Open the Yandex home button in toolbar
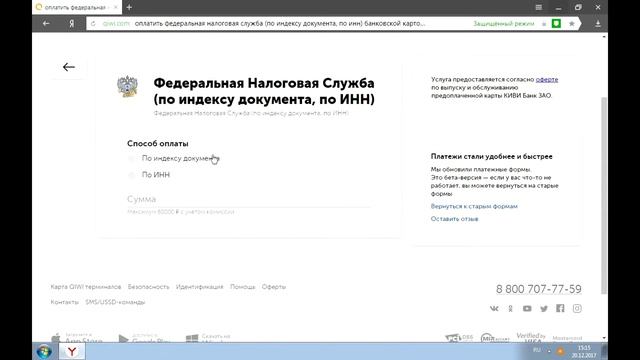 tap(71, 24)
